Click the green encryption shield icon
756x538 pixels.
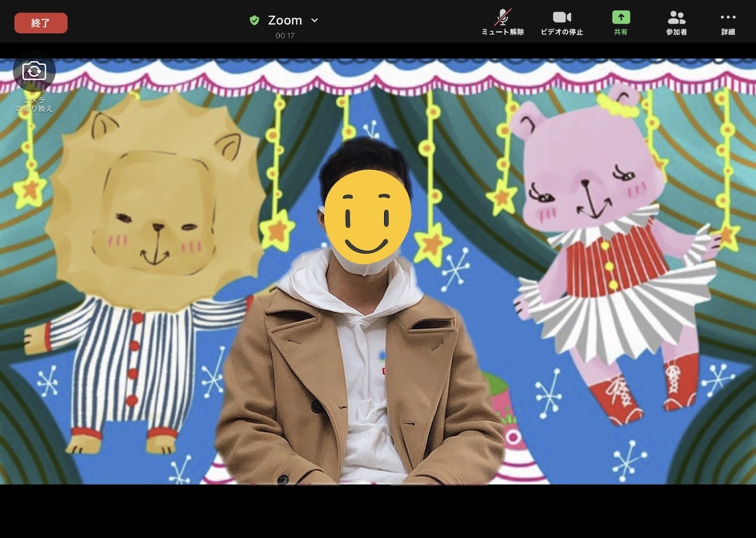(x=254, y=20)
